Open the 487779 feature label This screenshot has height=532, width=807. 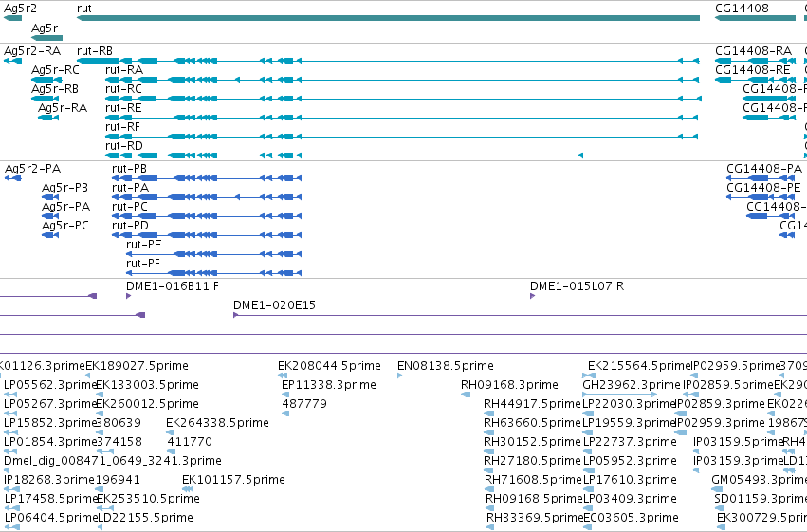[304, 404]
